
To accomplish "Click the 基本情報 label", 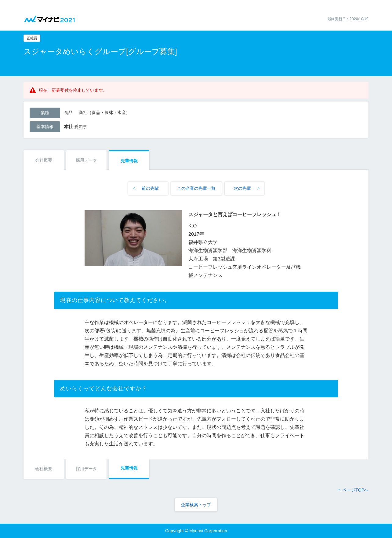I will pos(45,127).
